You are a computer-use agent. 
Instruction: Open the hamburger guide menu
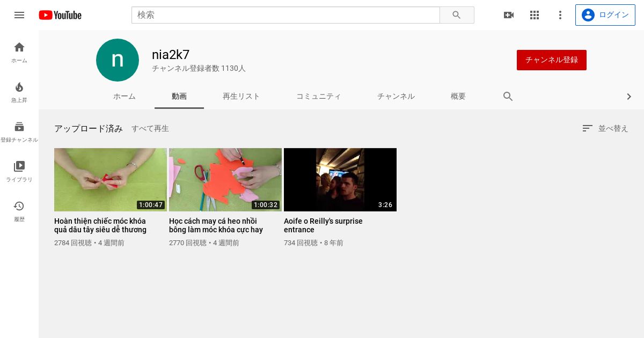19,15
